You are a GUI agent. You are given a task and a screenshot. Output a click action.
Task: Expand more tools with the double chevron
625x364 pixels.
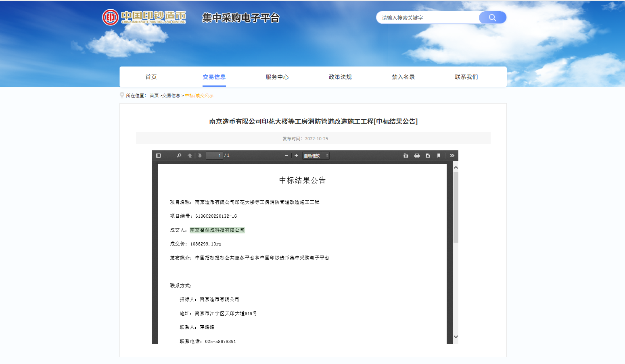452,155
